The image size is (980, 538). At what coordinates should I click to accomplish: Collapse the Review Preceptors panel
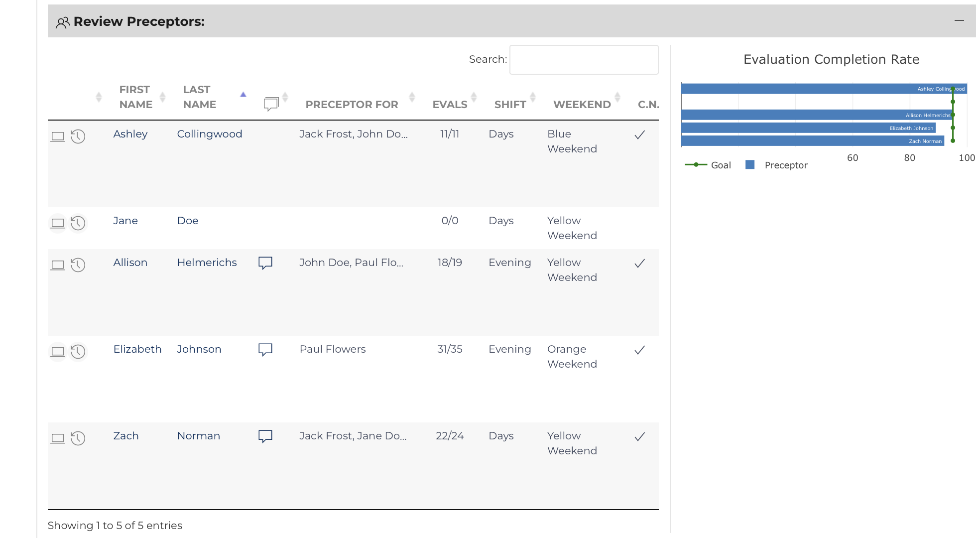coord(959,20)
